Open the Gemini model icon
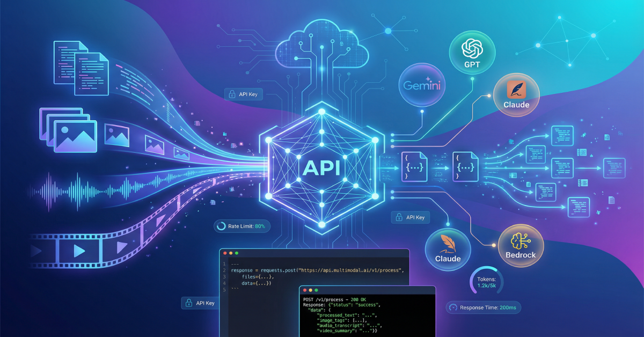Viewport: 644px width, 337px height. tap(422, 85)
